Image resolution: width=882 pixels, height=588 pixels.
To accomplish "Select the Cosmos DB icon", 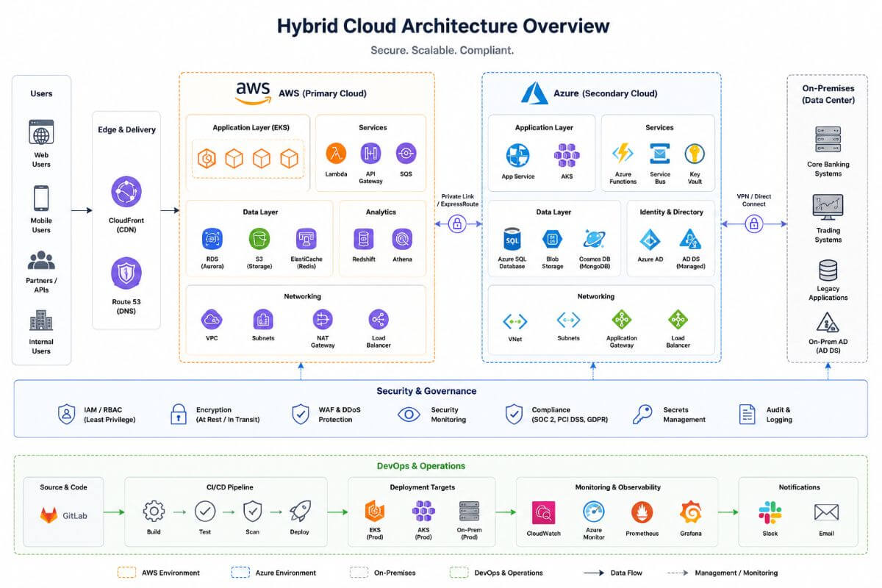I will pos(594,239).
